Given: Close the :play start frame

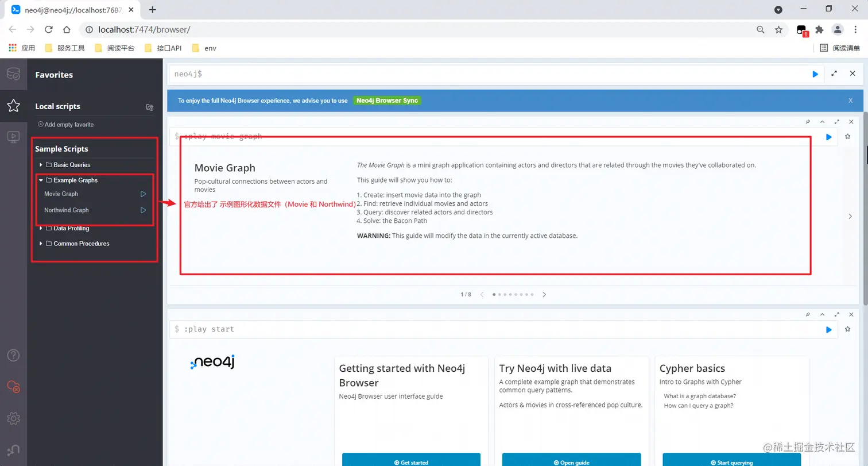Looking at the screenshot, I should [851, 314].
